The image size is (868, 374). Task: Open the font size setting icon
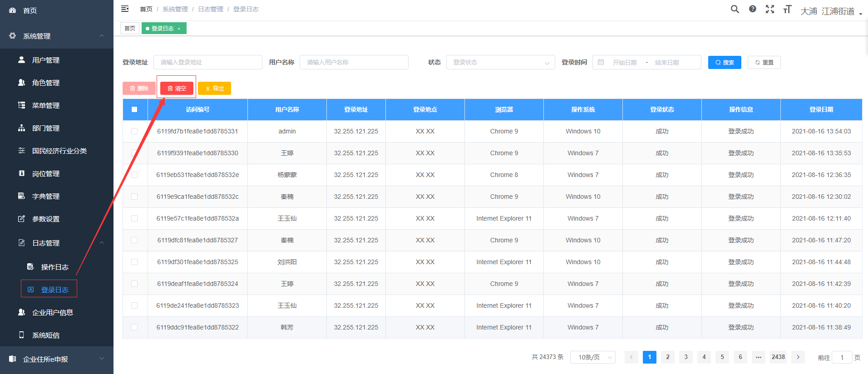click(x=787, y=9)
